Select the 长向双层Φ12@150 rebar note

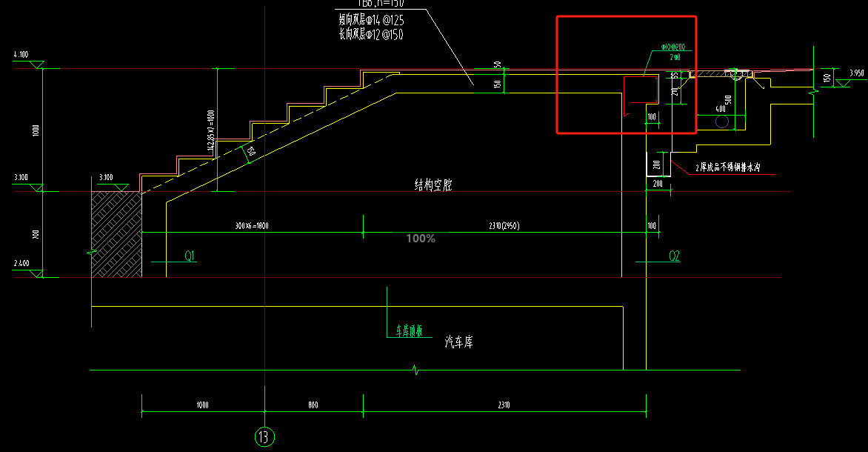click(x=371, y=34)
